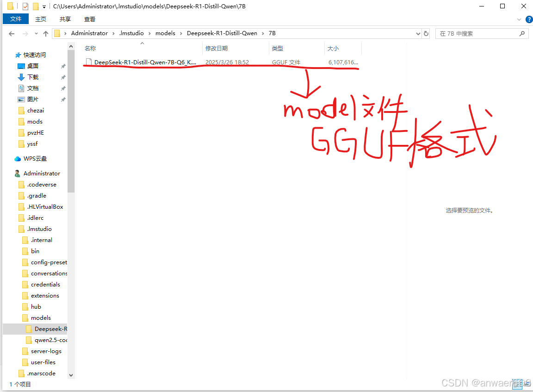Click models breadcrumb in address bar
Viewport: 533px width, 392px height.
coord(165,33)
